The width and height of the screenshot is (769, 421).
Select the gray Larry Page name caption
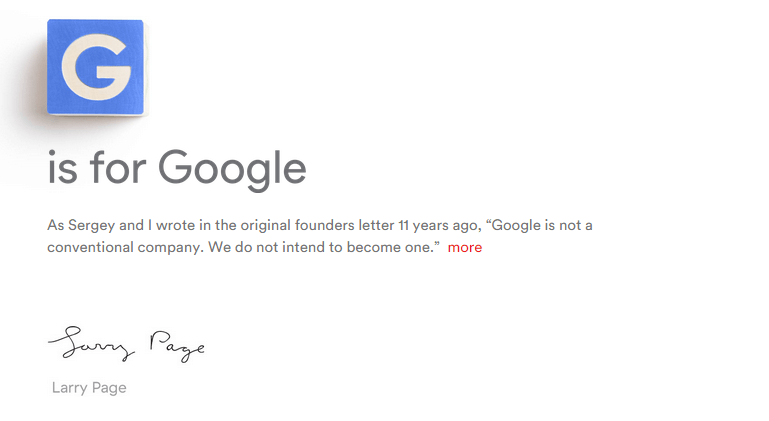click(x=89, y=388)
